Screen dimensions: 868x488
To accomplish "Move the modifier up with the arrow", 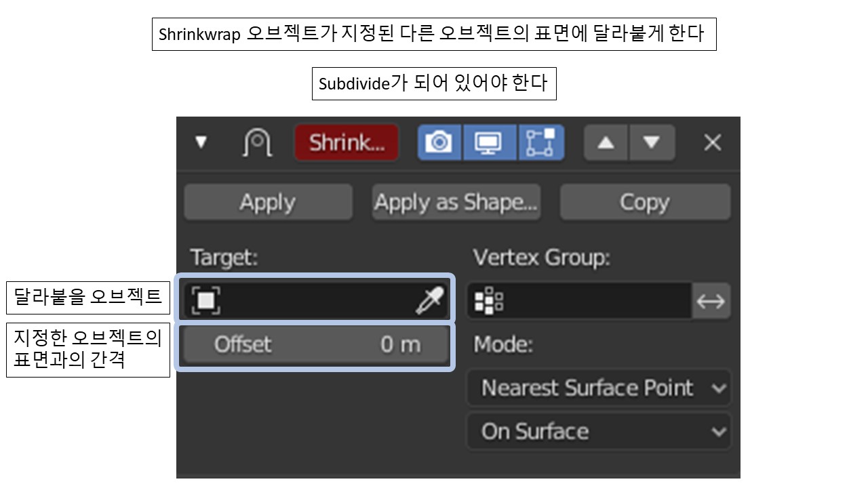I will click(605, 142).
